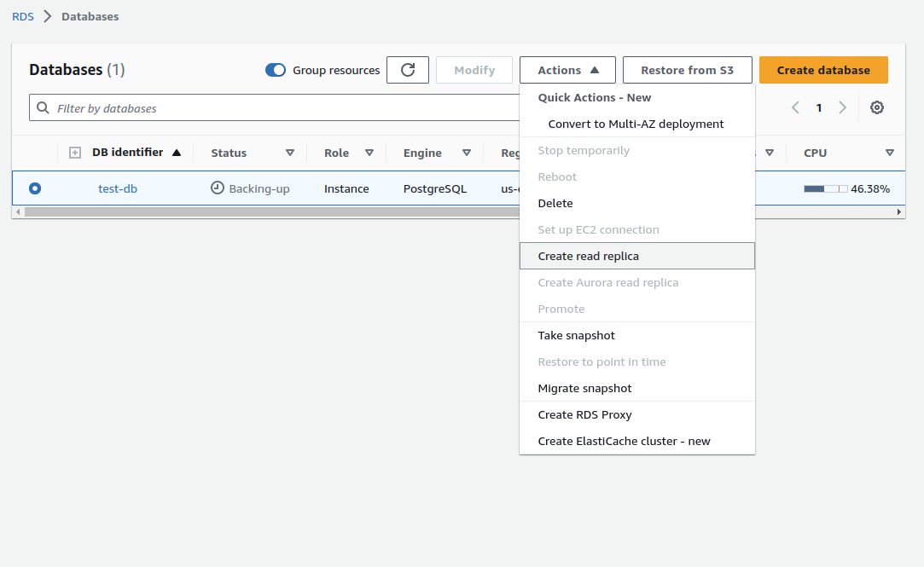This screenshot has height=567, width=924.
Task: Click the Backing-up clock status icon
Action: (218, 188)
